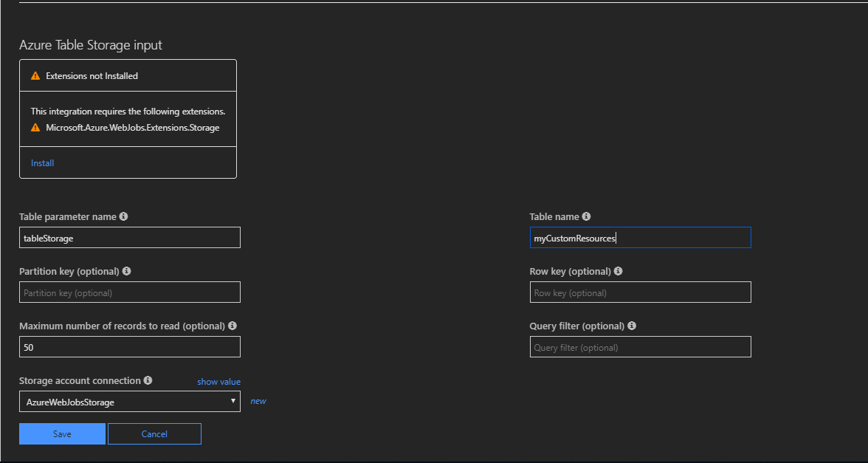Click Install to add the Storage extension
868x463 pixels.
tap(41, 162)
